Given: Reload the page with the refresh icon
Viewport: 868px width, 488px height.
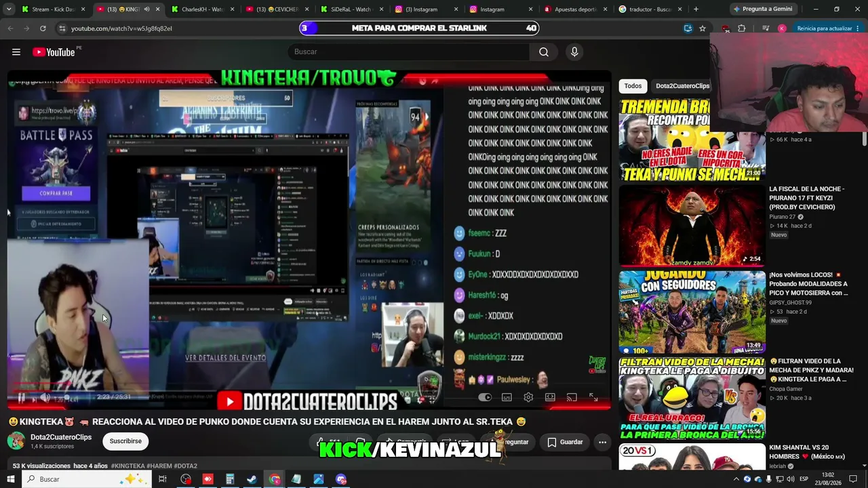Looking at the screenshot, I should [x=43, y=28].
